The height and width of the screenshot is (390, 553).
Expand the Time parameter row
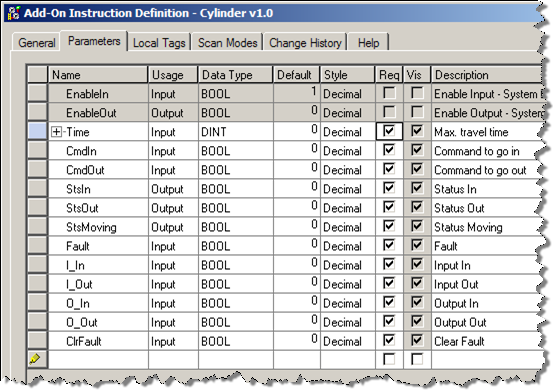tap(56, 132)
